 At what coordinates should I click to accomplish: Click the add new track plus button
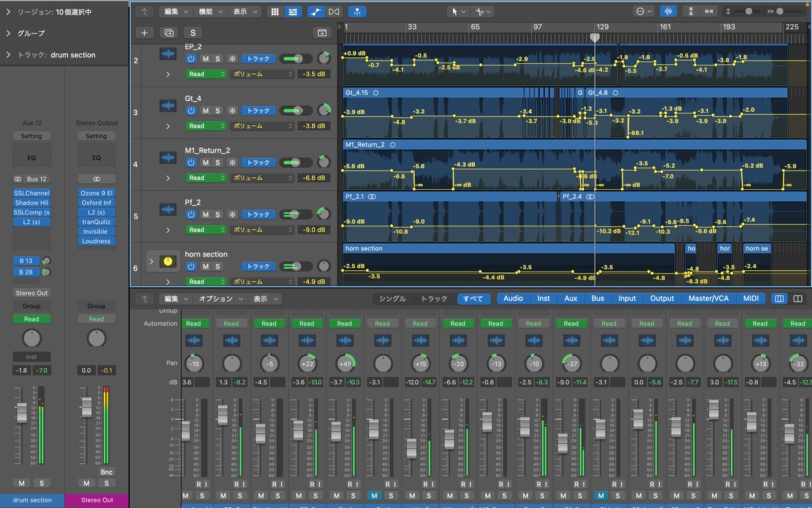coord(144,33)
